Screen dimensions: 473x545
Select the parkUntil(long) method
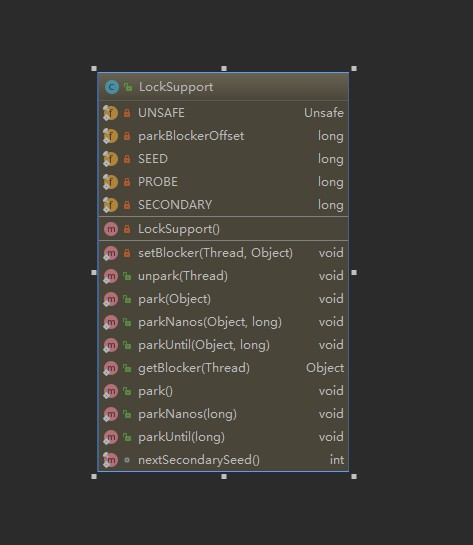pyautogui.click(x=181, y=437)
